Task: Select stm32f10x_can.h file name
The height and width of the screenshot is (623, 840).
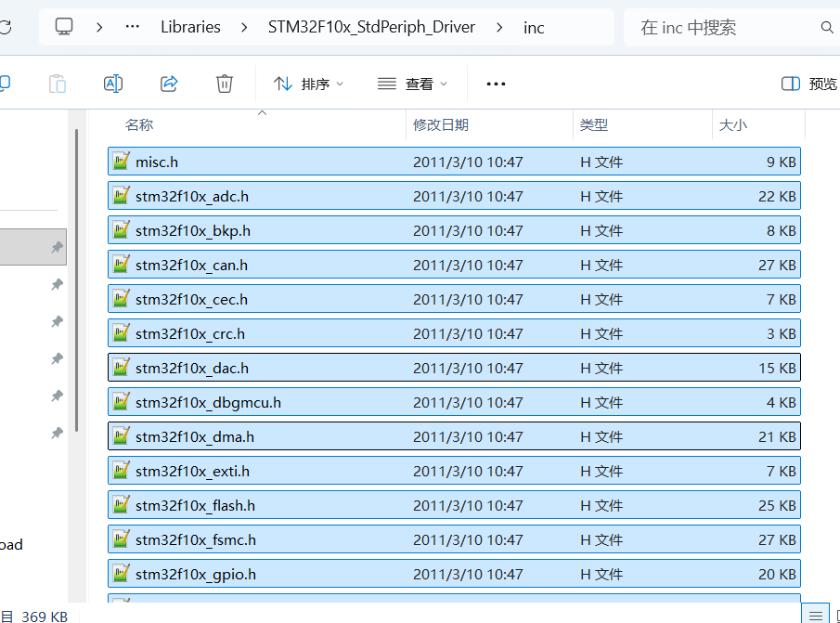Action: coord(191,266)
